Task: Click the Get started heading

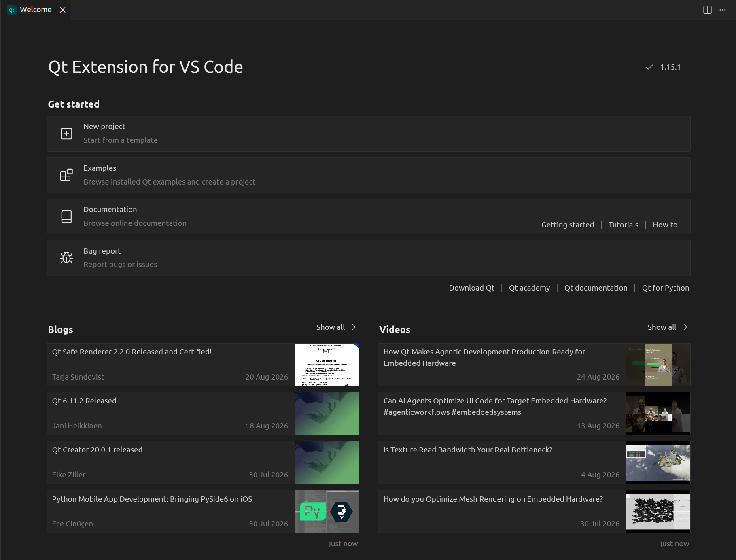Action: pos(74,104)
